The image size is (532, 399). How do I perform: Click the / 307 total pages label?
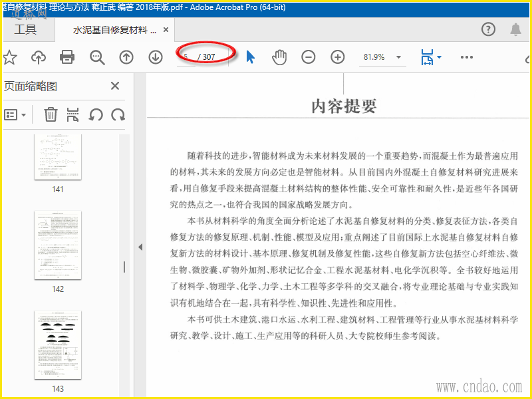click(207, 57)
